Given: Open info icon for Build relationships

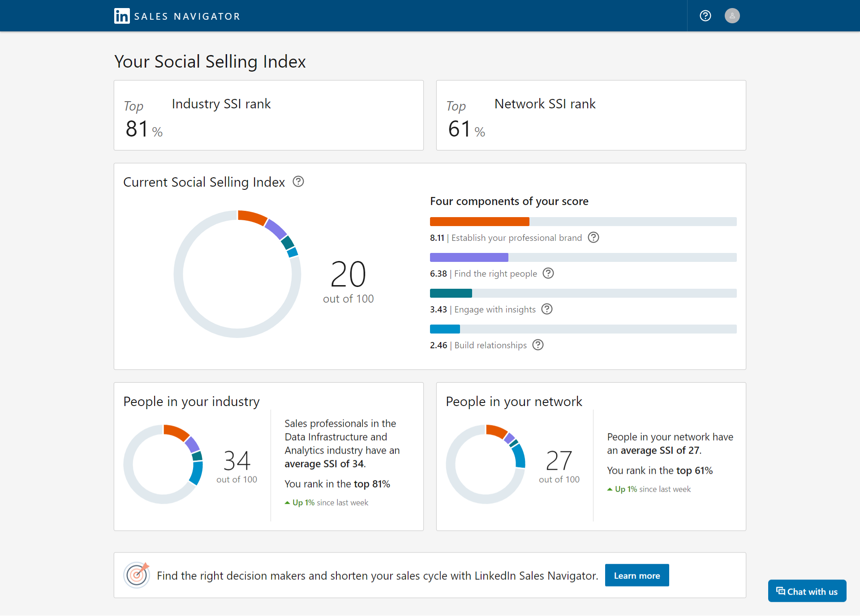Looking at the screenshot, I should 538,345.
